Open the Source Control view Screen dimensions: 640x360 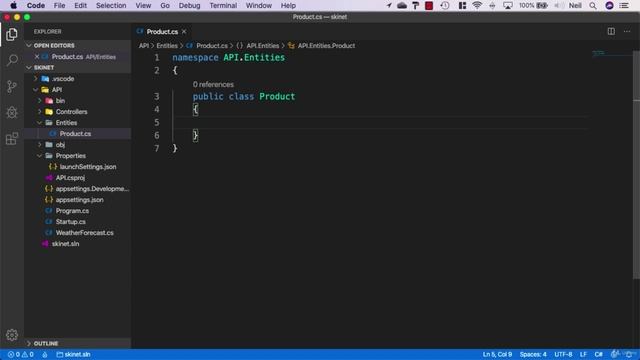(12, 87)
